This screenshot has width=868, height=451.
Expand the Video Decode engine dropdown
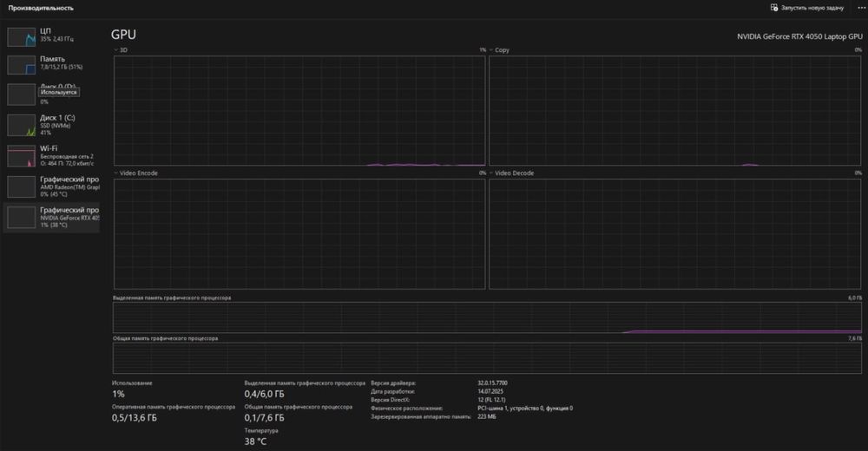491,173
